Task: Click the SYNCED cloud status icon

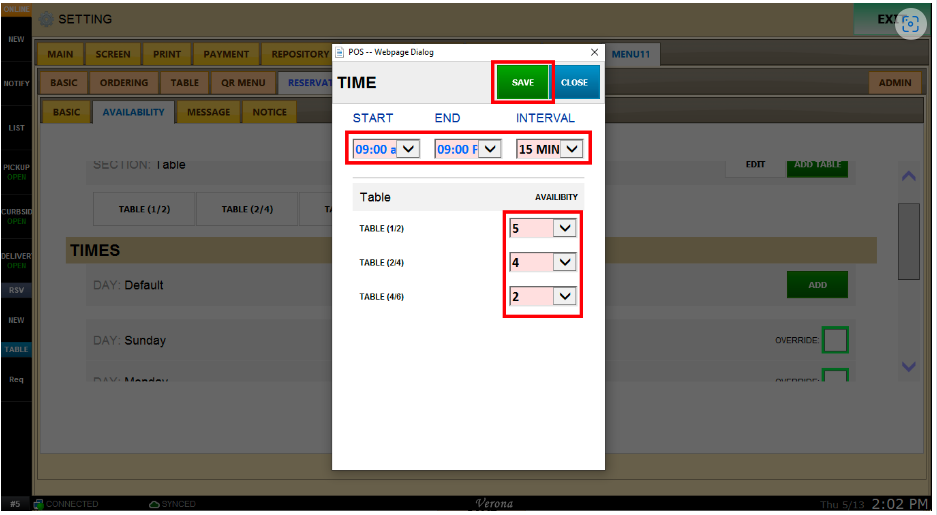Action: 154,504
